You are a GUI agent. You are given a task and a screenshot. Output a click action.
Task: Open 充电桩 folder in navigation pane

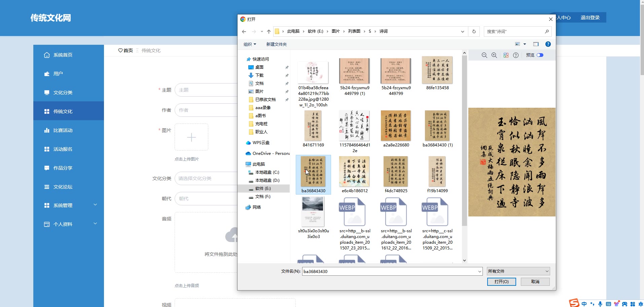(261, 124)
